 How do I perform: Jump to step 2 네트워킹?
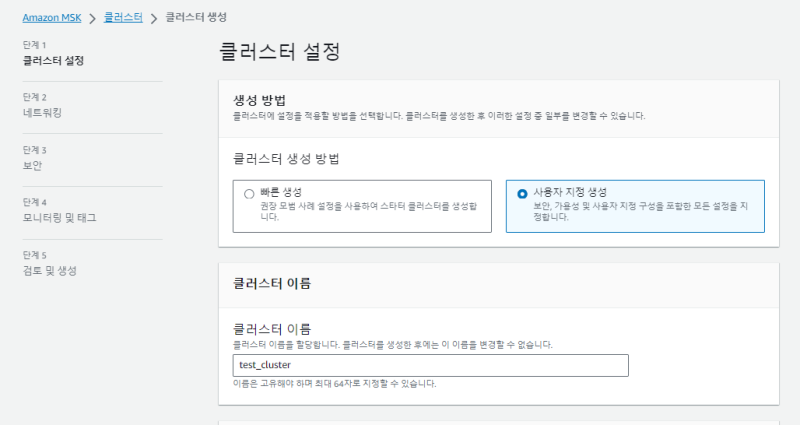(42, 113)
